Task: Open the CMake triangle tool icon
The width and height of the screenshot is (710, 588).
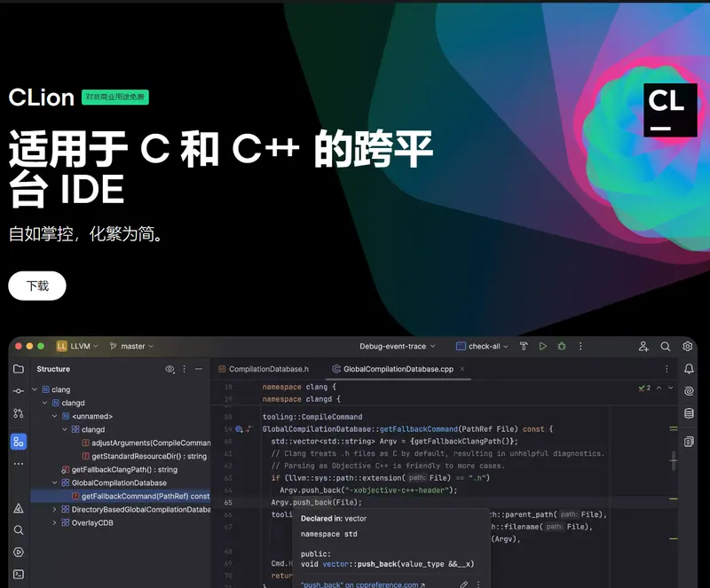Action: click(x=19, y=508)
